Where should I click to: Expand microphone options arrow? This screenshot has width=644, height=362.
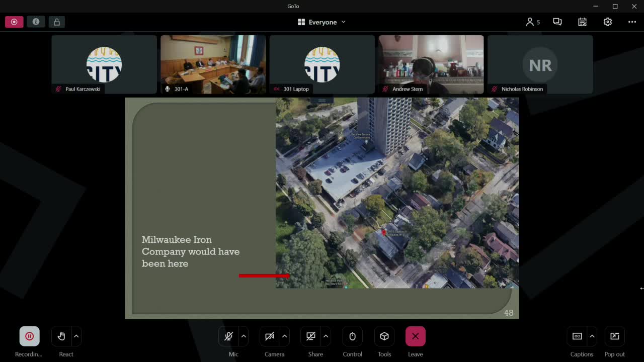point(244,336)
